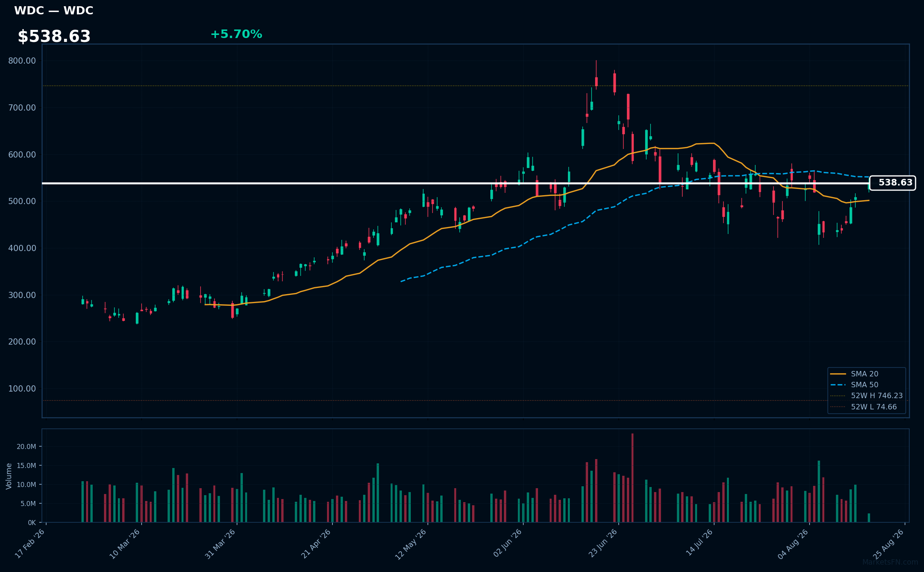Click the Volume axis title
Viewport: 924px width, 572px height.
(x=9, y=476)
